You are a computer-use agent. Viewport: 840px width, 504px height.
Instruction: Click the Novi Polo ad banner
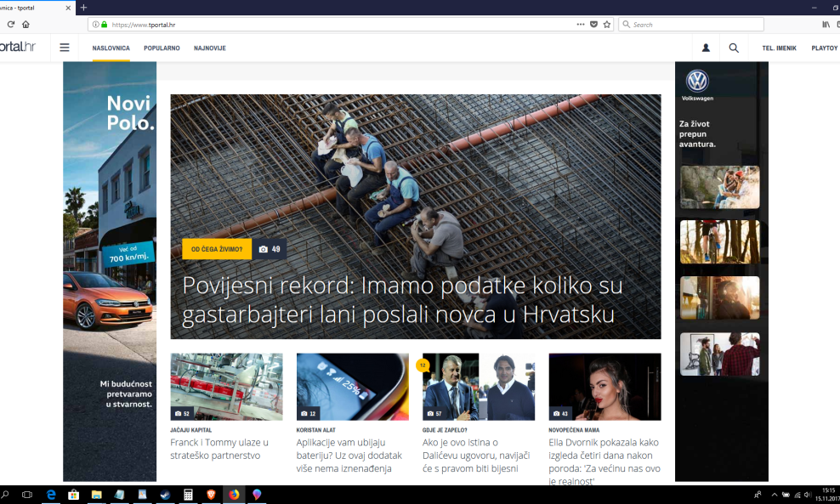[x=110, y=271]
